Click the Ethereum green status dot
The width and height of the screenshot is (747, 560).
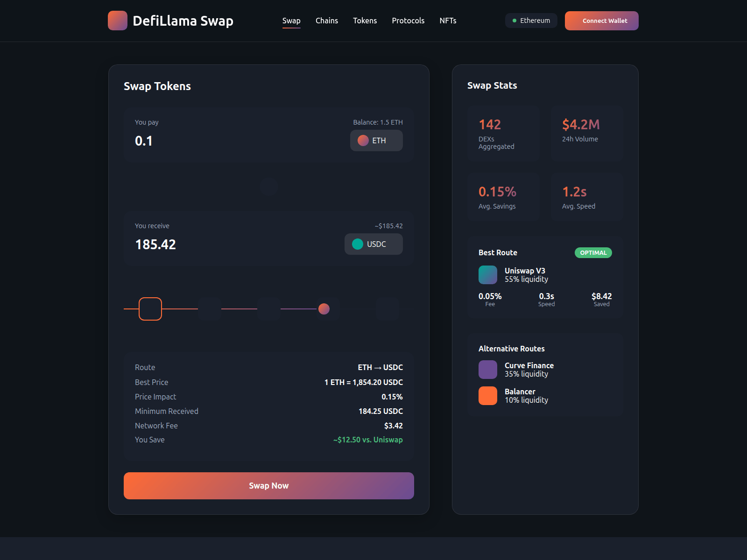pyautogui.click(x=514, y=21)
